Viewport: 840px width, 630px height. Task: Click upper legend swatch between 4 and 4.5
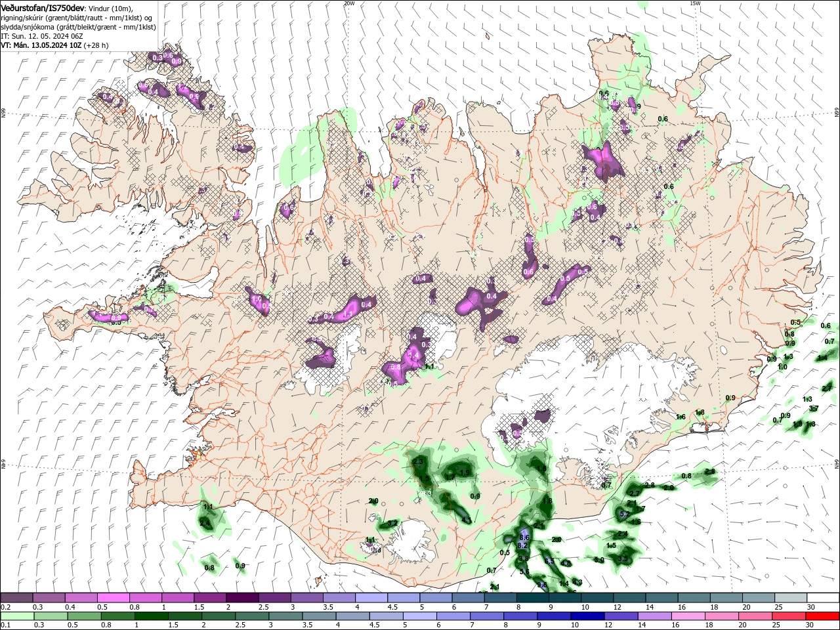(x=371, y=598)
